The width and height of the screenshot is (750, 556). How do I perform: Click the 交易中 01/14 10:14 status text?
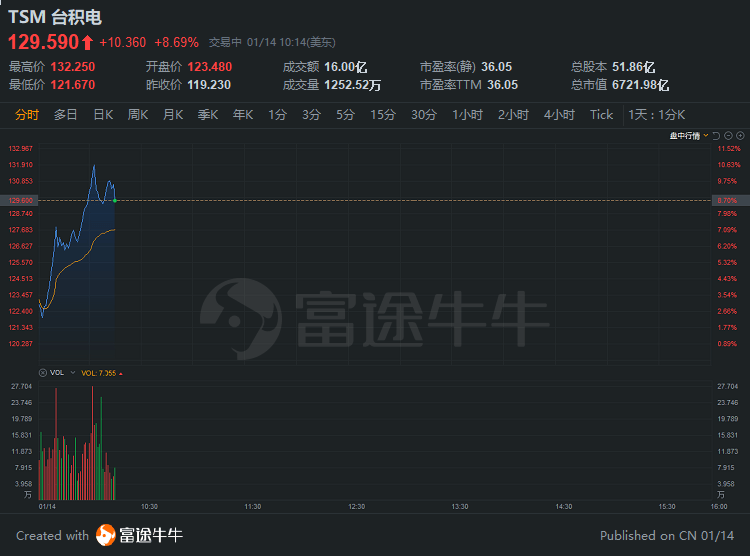tap(272, 43)
